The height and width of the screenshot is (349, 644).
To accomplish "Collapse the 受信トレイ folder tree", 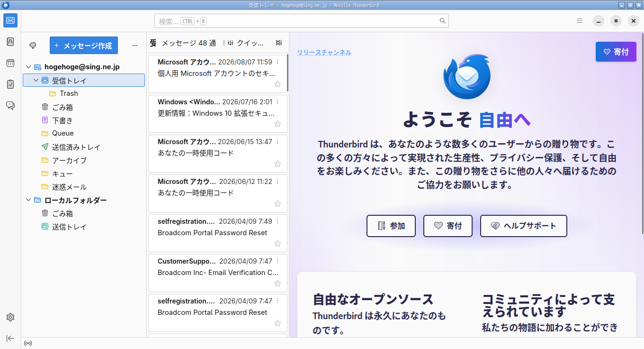I will click(x=36, y=81).
